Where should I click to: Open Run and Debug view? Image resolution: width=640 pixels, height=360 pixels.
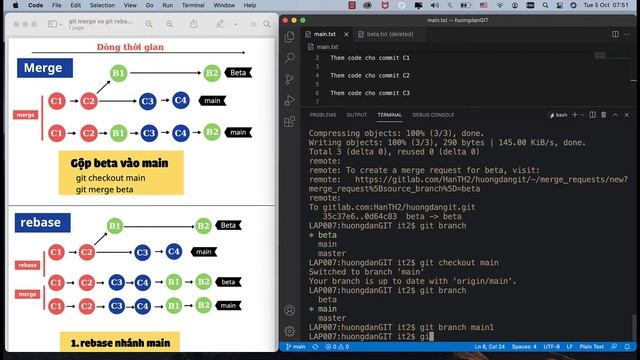tap(289, 100)
